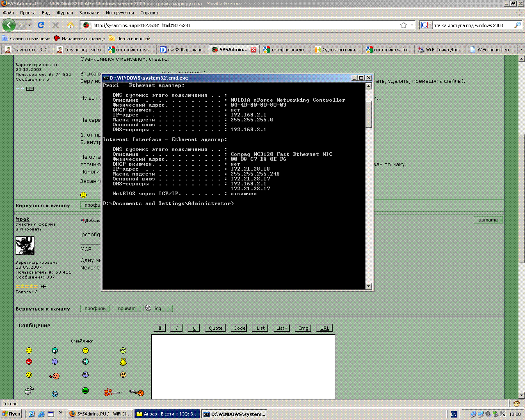Click cmd window scrollbar up arrow
The width and height of the screenshot is (525, 420).
[368, 86]
